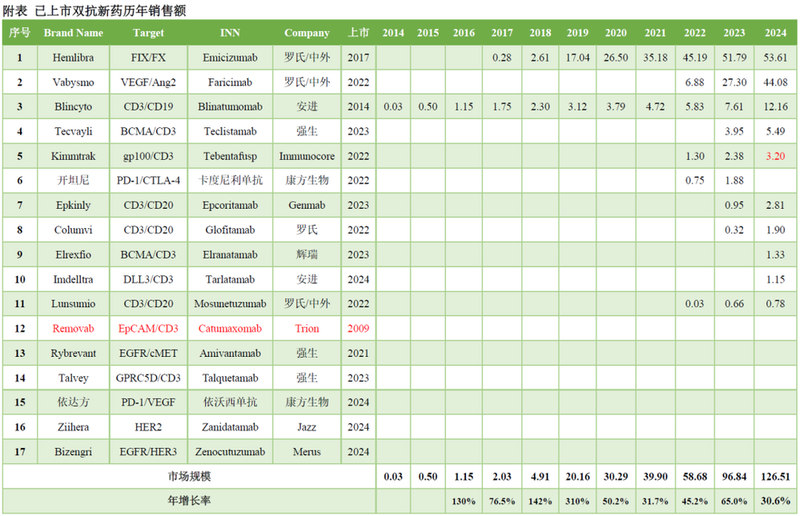Screen dimensions: 800x516
Task: Select the Epcoritamab INN cell
Action: [230, 205]
